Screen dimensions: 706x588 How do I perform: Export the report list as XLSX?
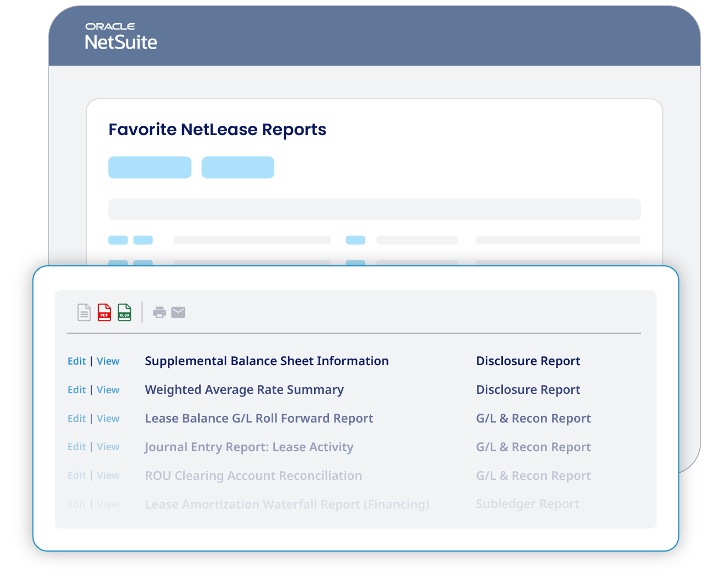click(125, 312)
